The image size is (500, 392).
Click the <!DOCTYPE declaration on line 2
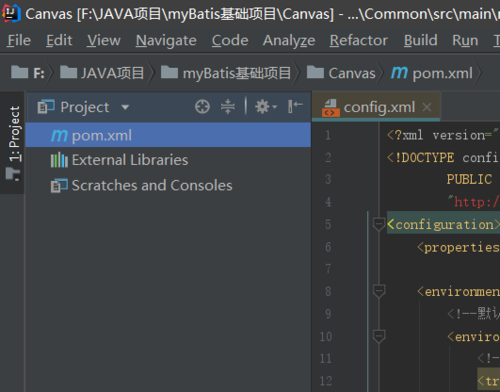tap(443, 157)
